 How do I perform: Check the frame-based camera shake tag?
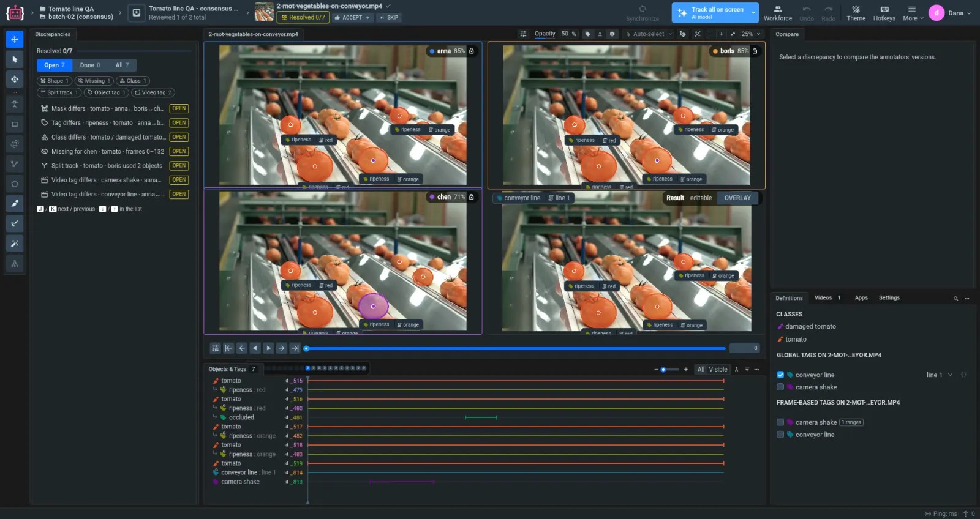pyautogui.click(x=780, y=422)
